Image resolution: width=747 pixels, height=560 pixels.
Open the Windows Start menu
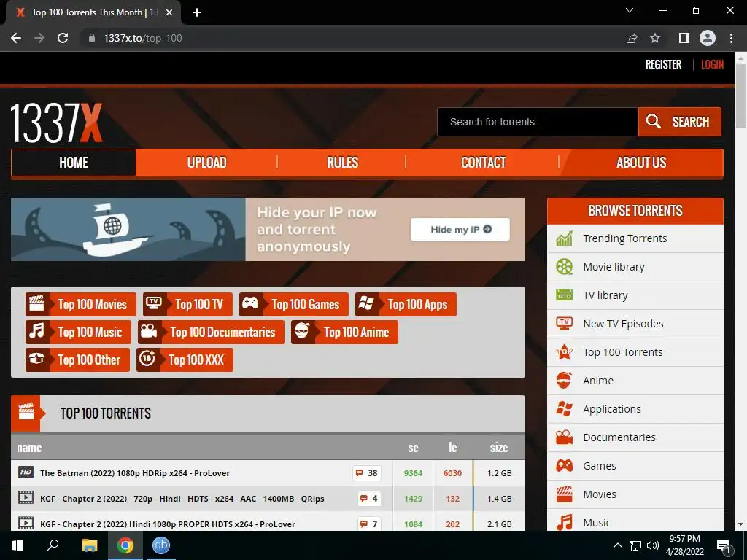pyautogui.click(x=18, y=545)
